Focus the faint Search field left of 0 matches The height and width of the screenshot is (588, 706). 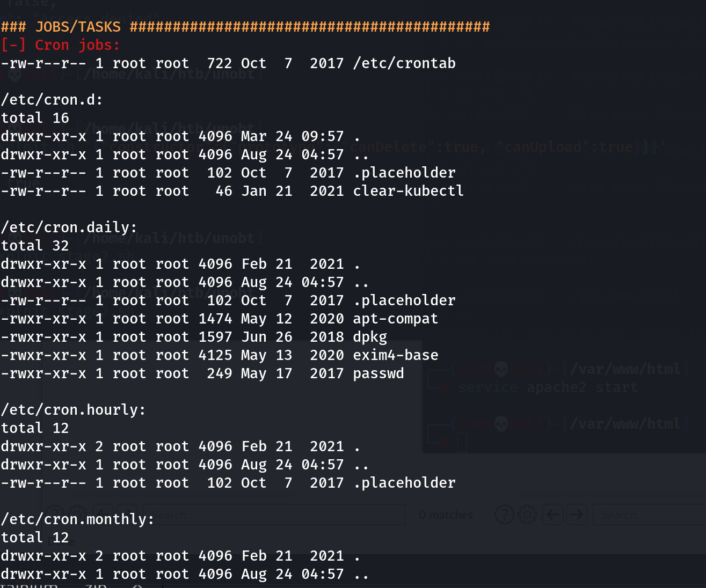[x=275, y=515]
